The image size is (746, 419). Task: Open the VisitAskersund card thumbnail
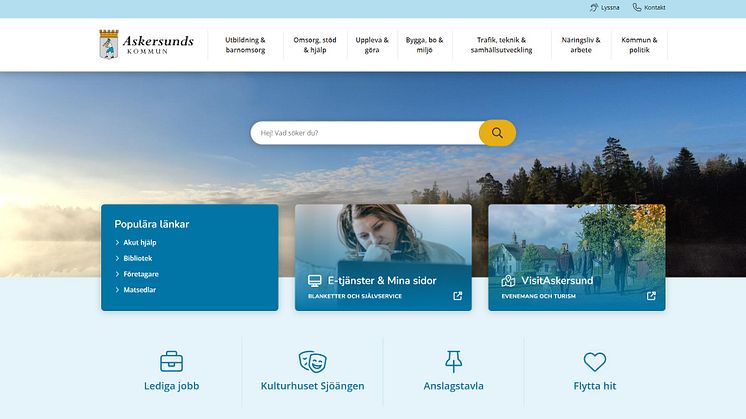(x=577, y=257)
